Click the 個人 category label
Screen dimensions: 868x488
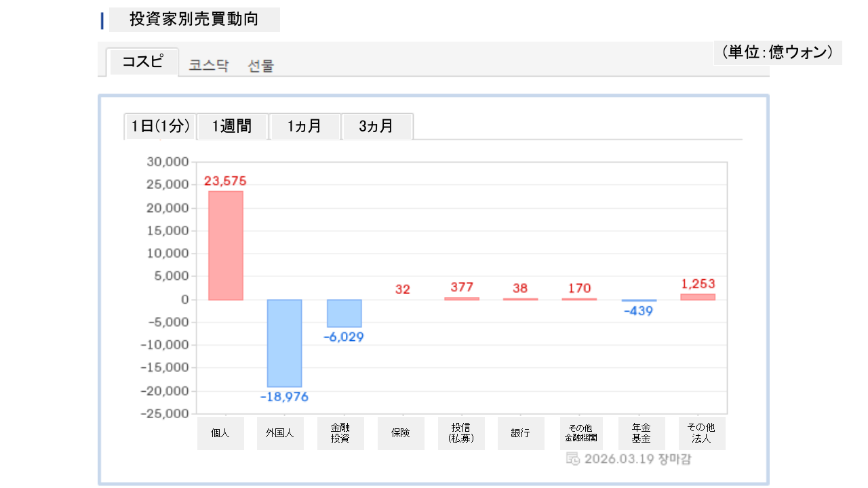pyautogui.click(x=220, y=433)
